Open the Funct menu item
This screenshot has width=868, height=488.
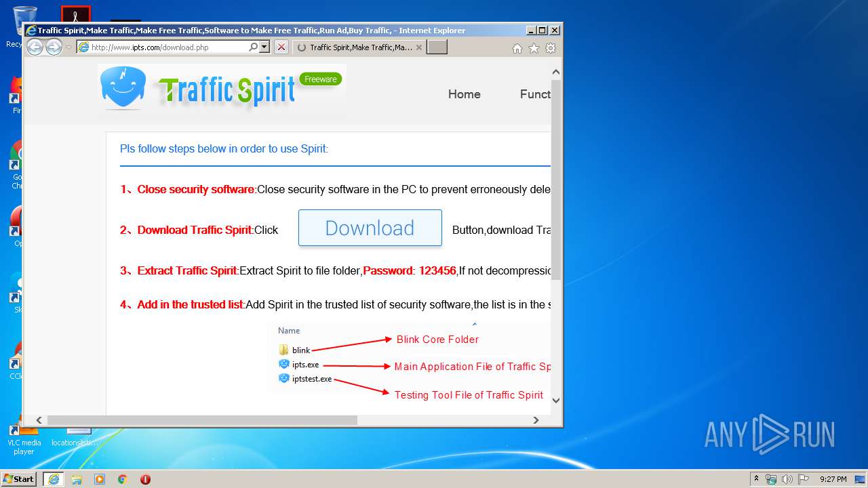pyautogui.click(x=535, y=94)
